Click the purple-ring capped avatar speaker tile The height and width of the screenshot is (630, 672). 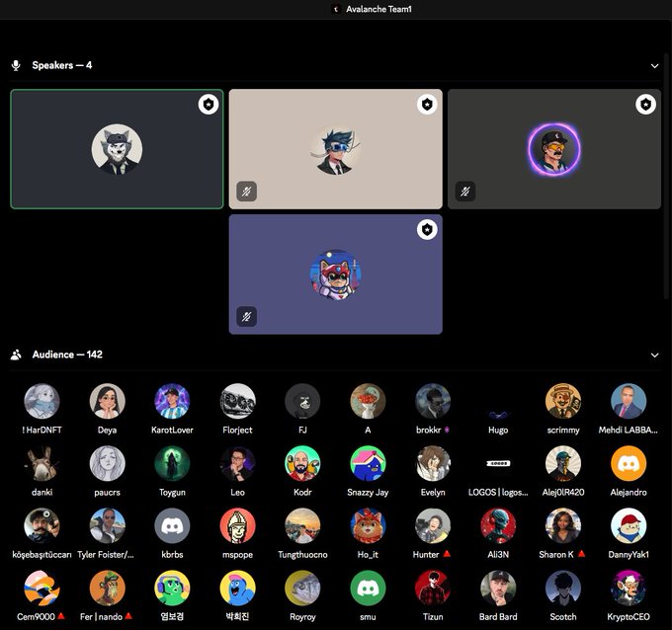(x=554, y=149)
